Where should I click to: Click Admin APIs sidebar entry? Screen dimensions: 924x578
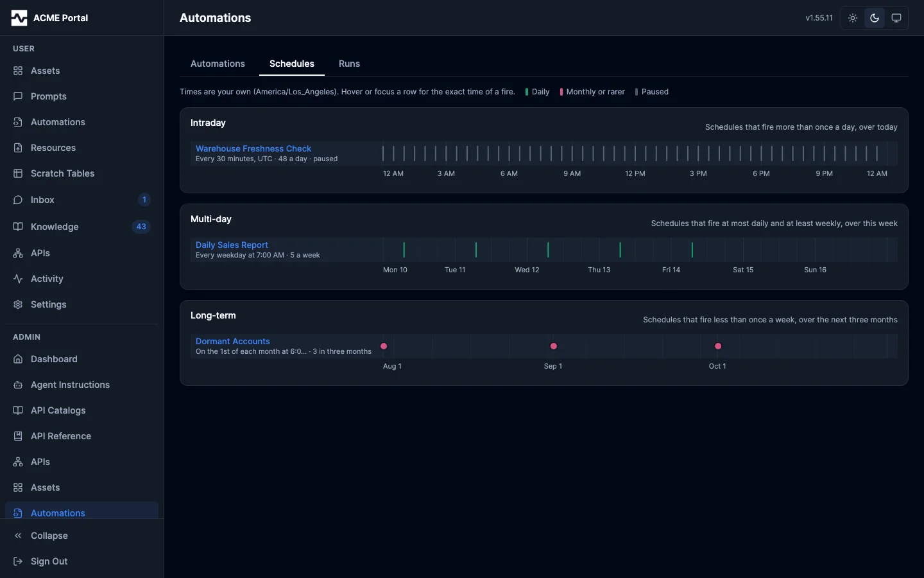coord(81,462)
